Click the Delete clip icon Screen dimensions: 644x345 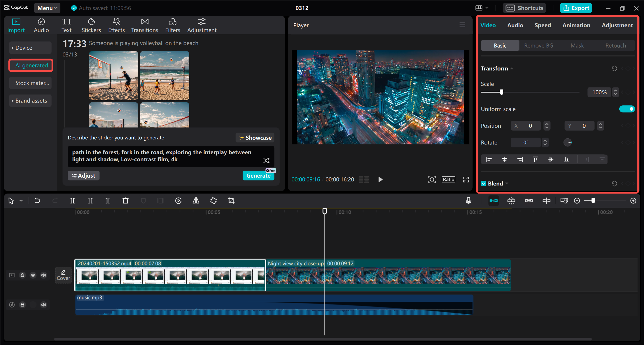coord(125,201)
